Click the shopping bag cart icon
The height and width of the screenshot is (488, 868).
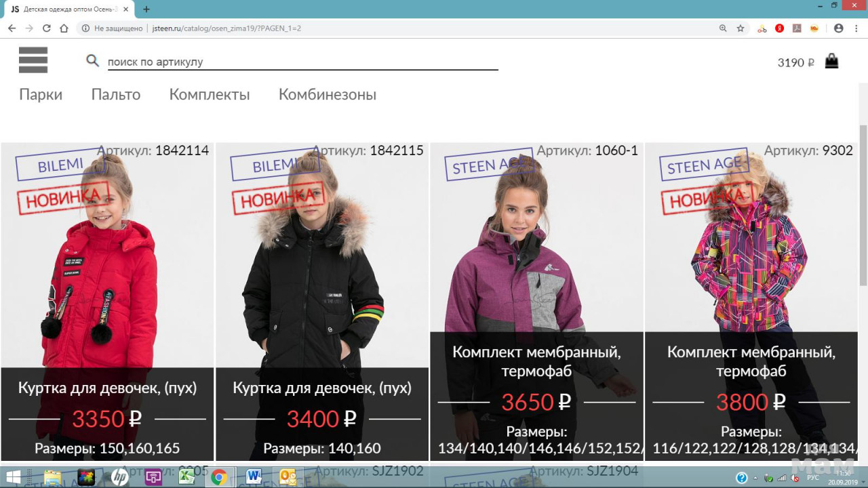click(831, 62)
